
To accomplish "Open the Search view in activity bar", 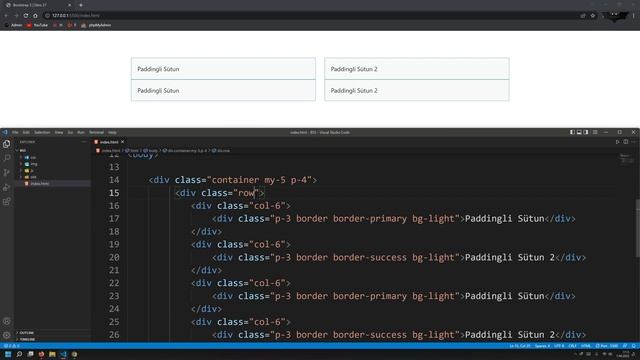I will pos(7,158).
